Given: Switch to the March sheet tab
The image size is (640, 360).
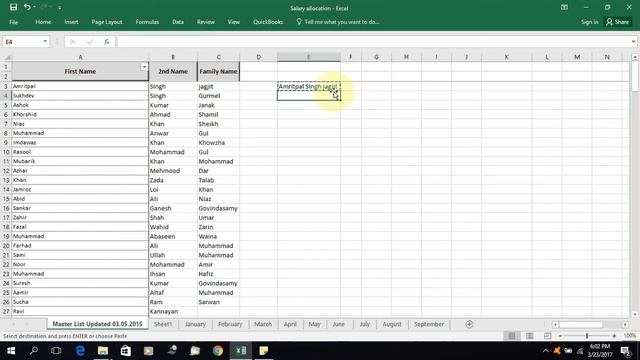Looking at the screenshot, I should point(263,324).
